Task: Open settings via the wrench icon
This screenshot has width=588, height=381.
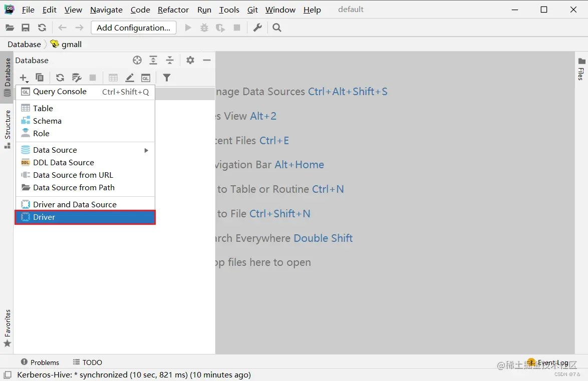Action: 257,28
